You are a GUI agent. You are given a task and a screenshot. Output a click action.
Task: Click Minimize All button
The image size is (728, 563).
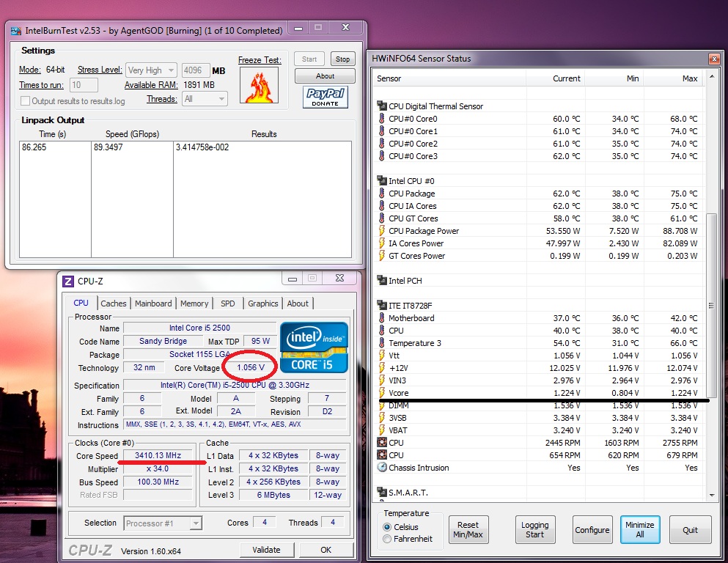tap(639, 529)
